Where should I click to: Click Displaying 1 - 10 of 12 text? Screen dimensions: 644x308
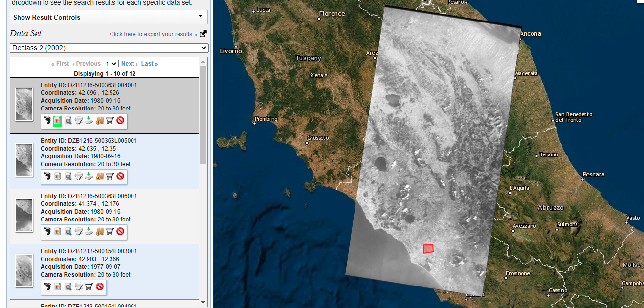click(x=105, y=74)
